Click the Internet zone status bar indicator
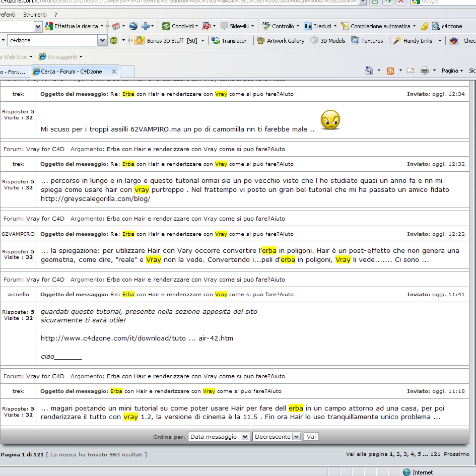This screenshot has height=476, width=476. coord(418,472)
